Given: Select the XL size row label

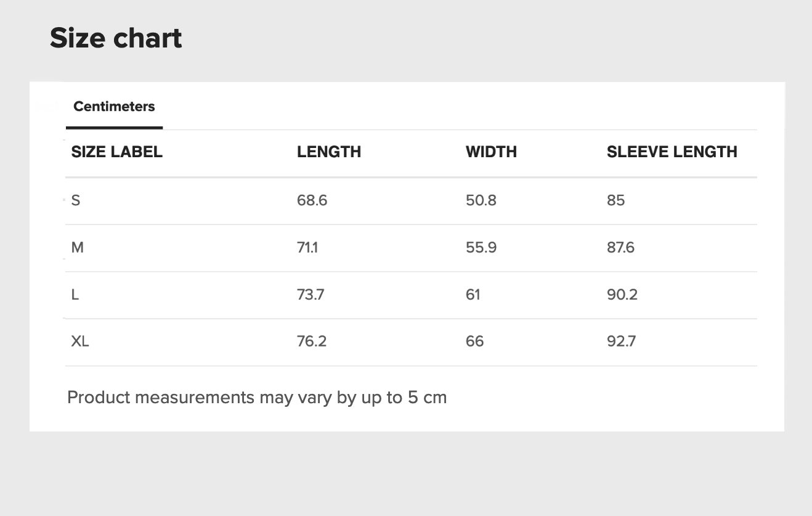Looking at the screenshot, I should (x=80, y=342).
